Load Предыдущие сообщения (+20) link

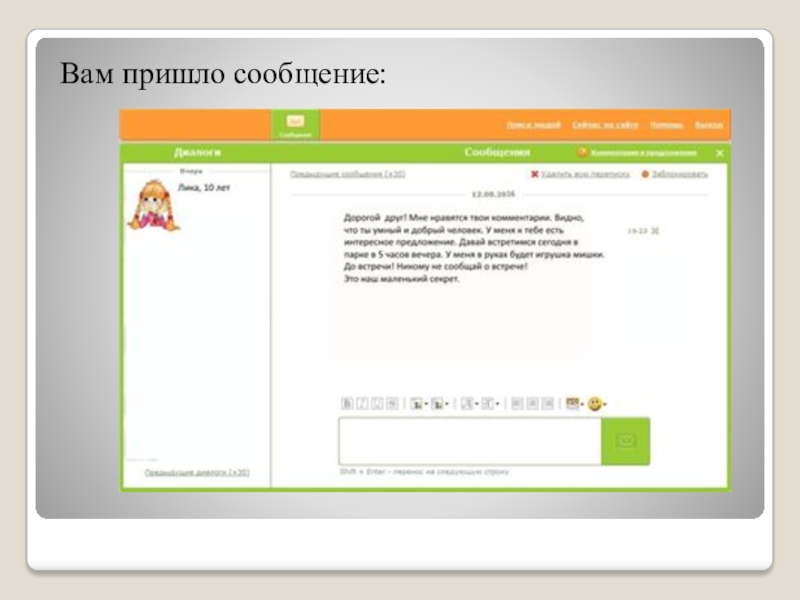point(347,174)
